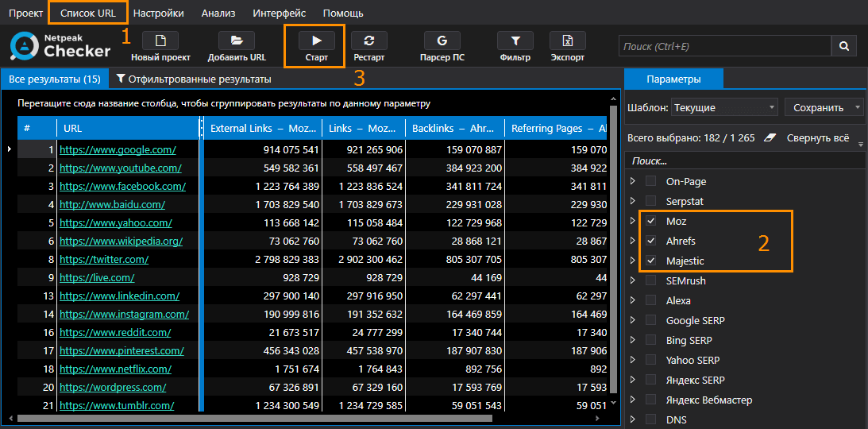Open the Список URL menu

coord(88,13)
